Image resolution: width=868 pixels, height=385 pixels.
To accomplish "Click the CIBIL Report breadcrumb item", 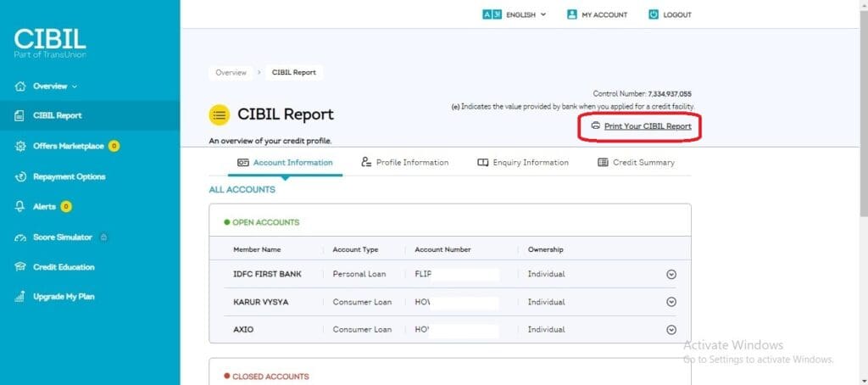I will (294, 73).
